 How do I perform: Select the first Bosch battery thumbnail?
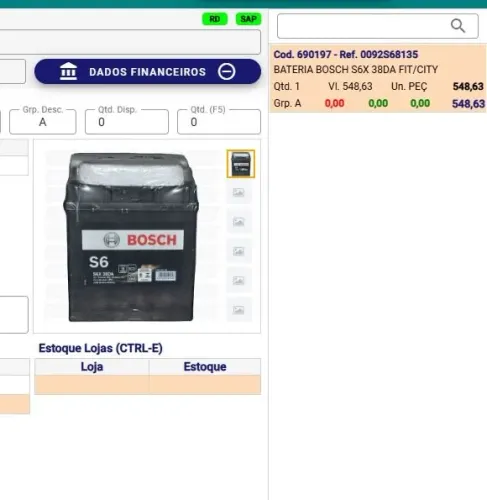pos(241,164)
